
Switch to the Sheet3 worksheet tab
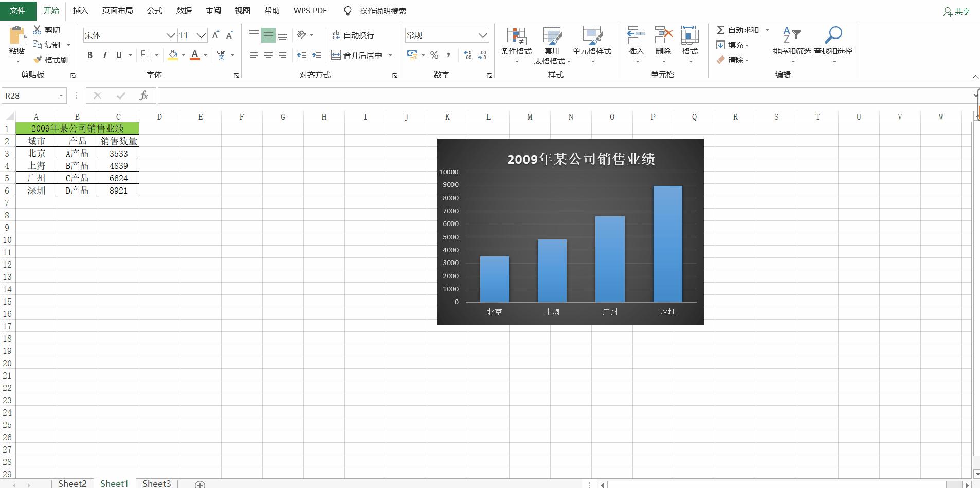[x=156, y=483]
